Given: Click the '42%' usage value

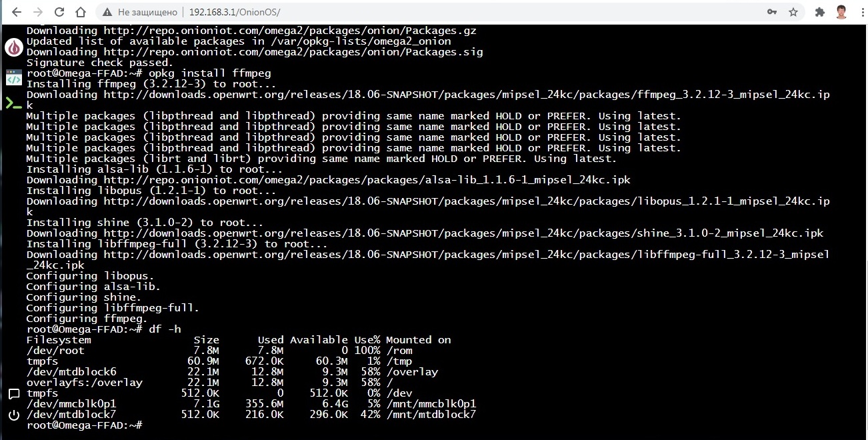Looking at the screenshot, I should (x=370, y=415).
